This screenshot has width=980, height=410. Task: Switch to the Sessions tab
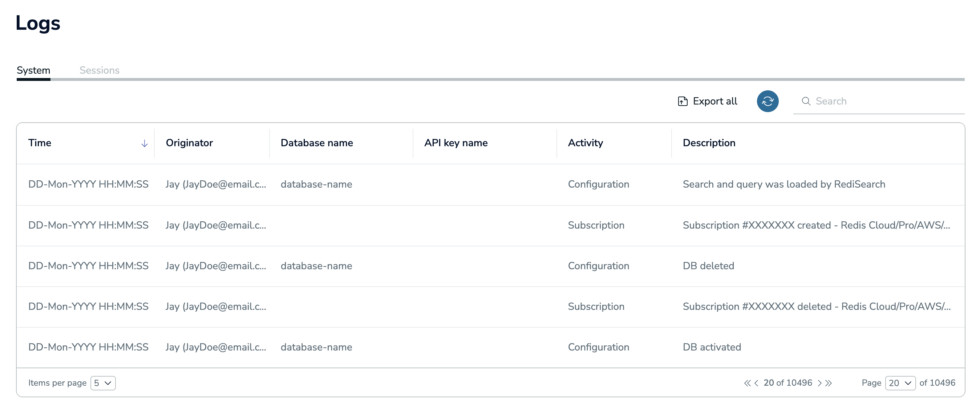[99, 70]
